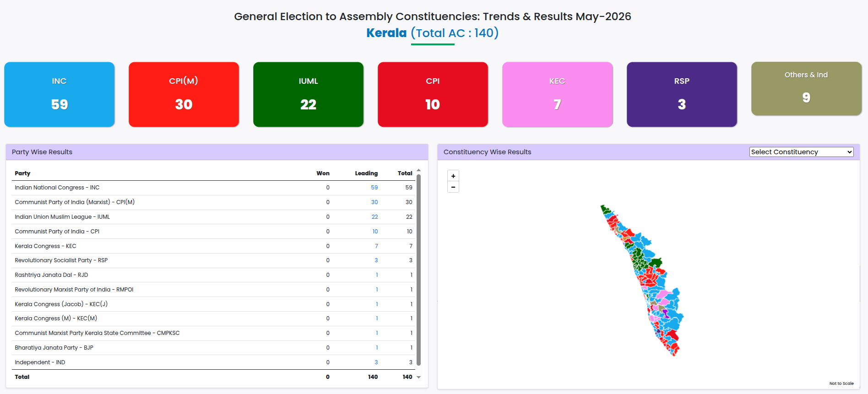Viewport: 868px width, 394px height.
Task: Zoom out on the Kerala map
Action: pos(453,187)
